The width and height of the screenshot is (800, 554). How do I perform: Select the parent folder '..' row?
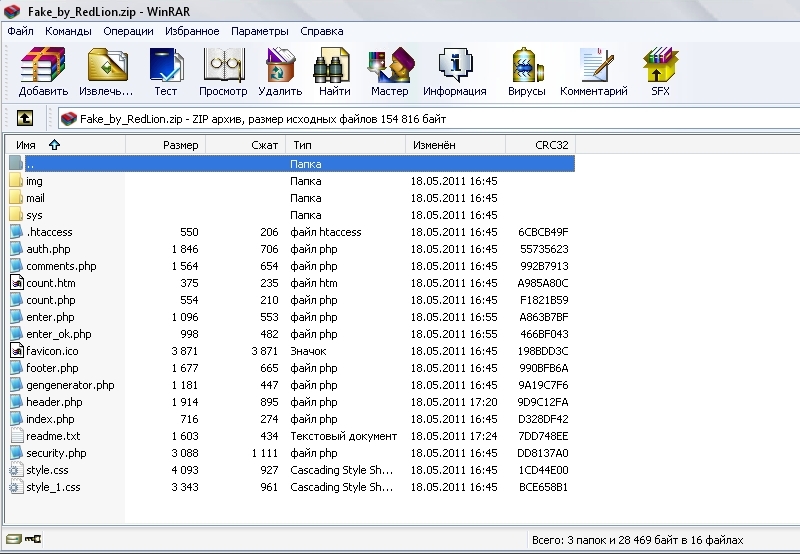(x=291, y=164)
